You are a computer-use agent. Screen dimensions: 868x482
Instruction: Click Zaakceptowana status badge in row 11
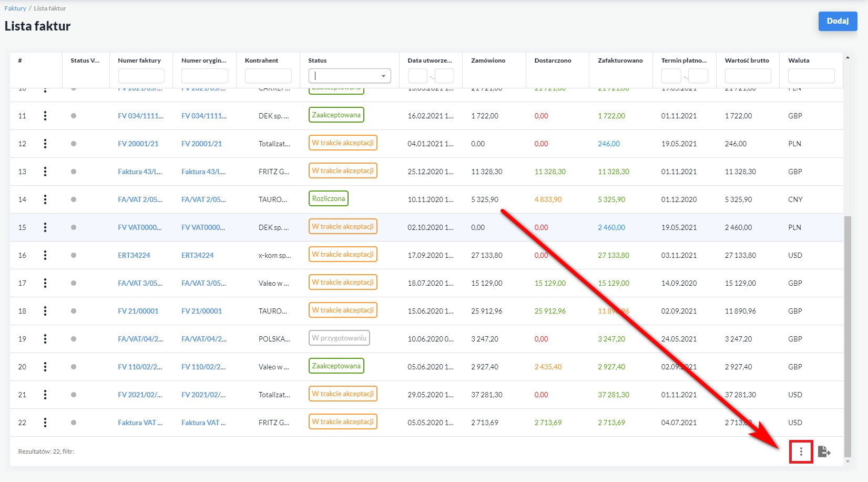click(x=336, y=115)
